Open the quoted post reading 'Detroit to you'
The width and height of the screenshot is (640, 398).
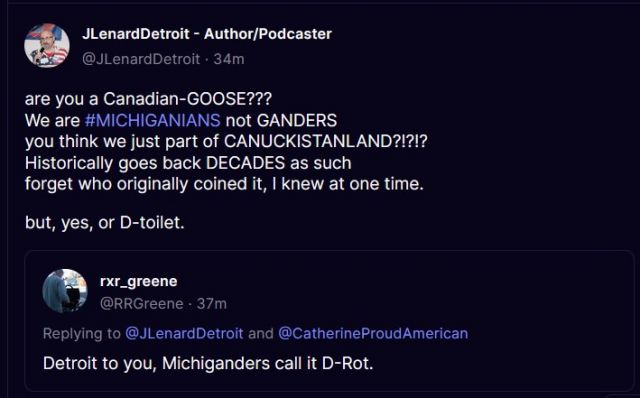pyautogui.click(x=329, y=320)
